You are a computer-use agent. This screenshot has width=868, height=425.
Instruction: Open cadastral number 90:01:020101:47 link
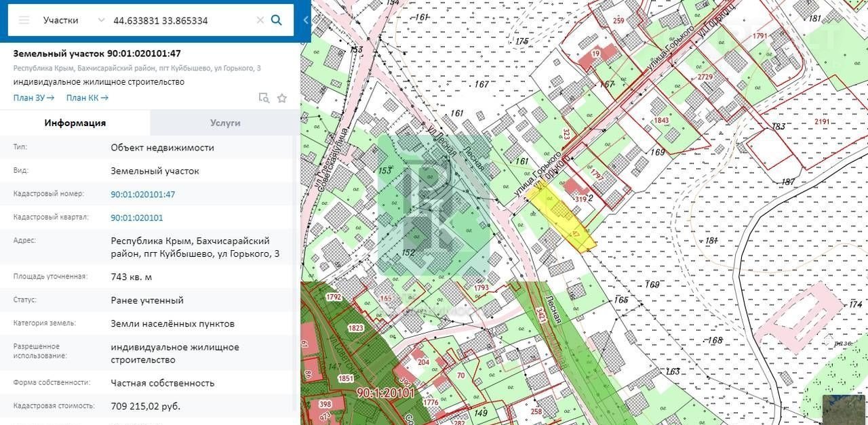(x=143, y=195)
